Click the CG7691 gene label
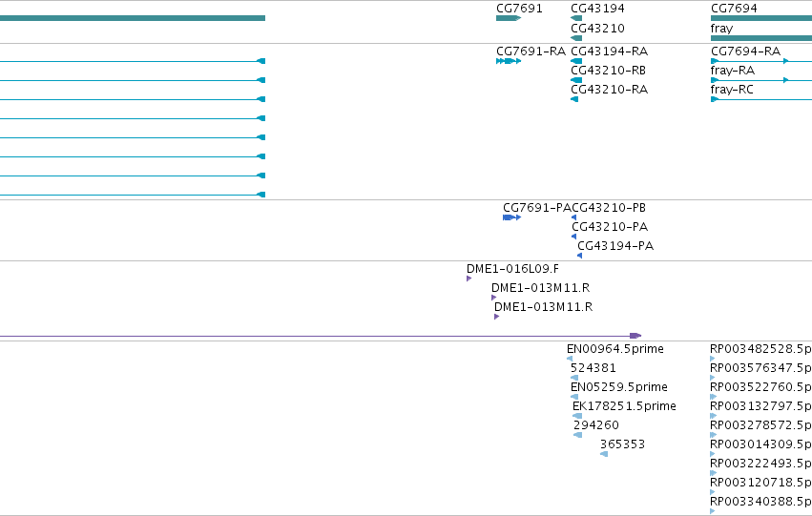 point(519,9)
